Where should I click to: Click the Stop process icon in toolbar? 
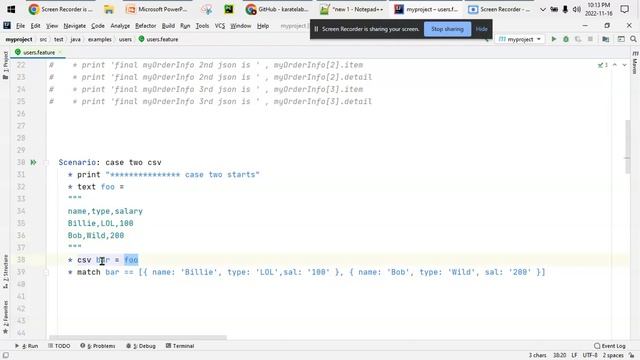pyautogui.click(x=590, y=39)
